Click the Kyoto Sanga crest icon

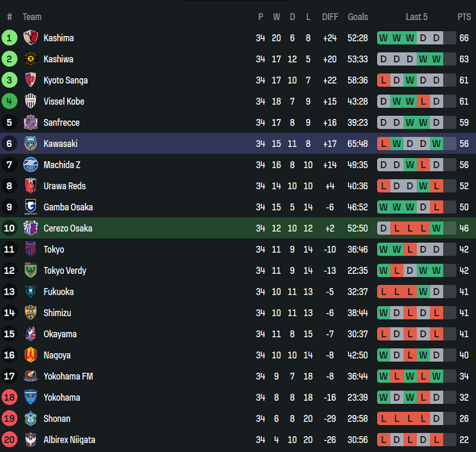[31, 80]
